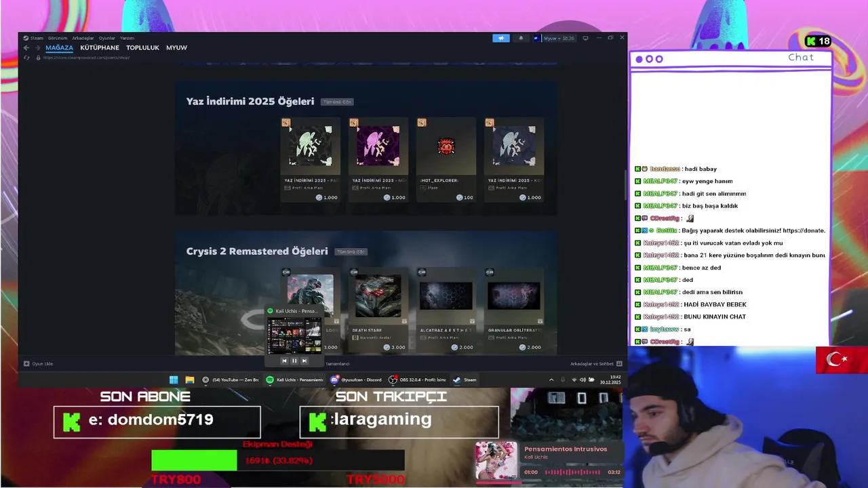Go back using Steam's back arrow
868x488 pixels.
(26, 47)
